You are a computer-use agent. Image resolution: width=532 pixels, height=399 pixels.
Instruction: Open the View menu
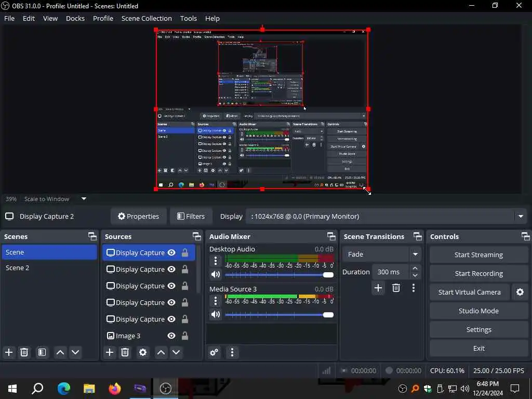pos(50,18)
